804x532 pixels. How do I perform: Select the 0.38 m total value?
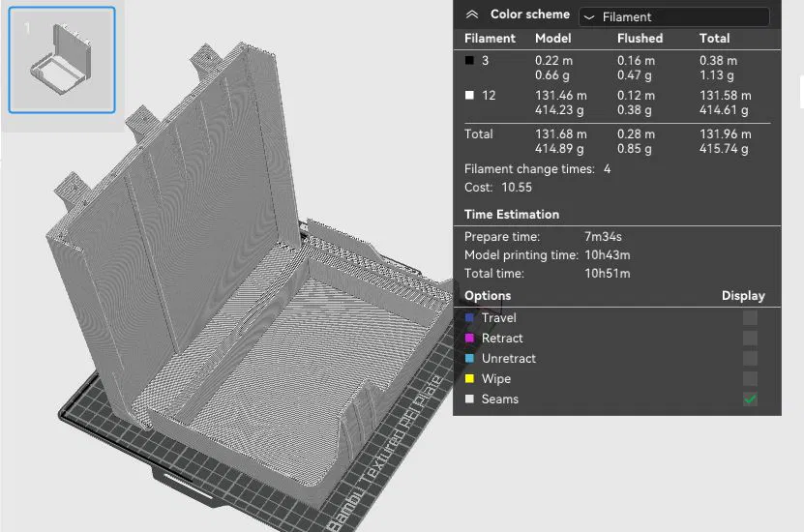tap(718, 61)
